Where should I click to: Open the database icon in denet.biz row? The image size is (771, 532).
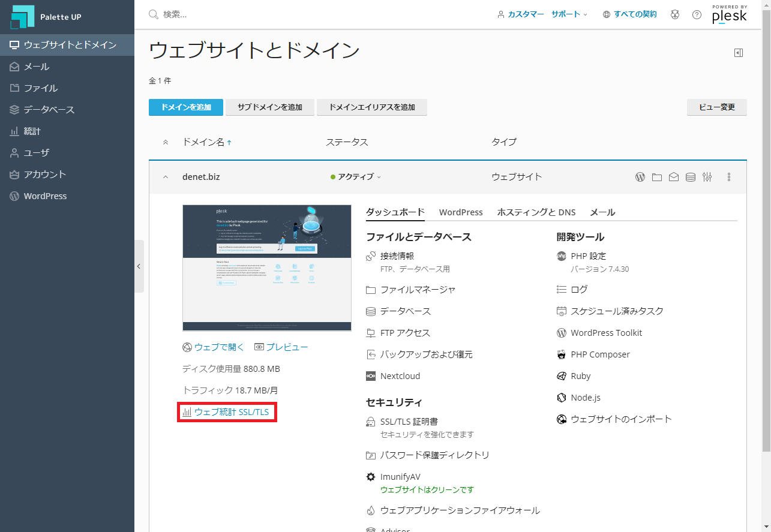[x=691, y=177]
